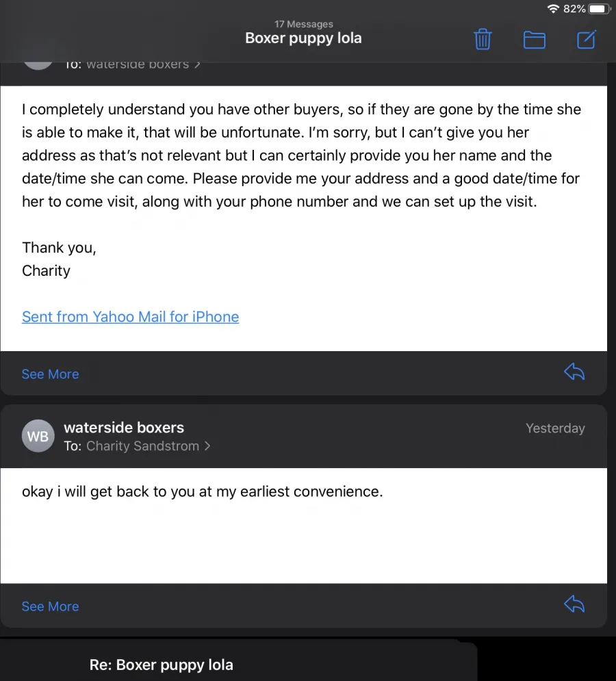Image resolution: width=616 pixels, height=681 pixels.
Task: Tap the Yesterday date label
Action: [555, 428]
